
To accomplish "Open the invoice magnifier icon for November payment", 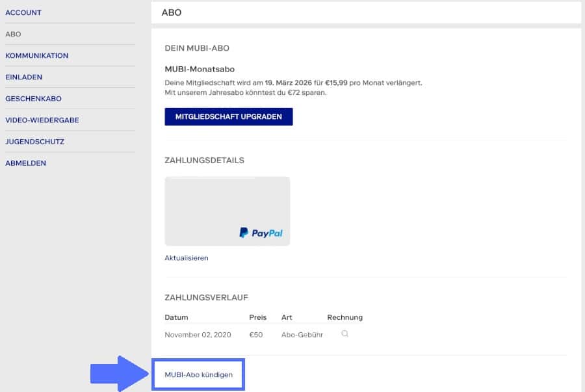I will [344, 334].
